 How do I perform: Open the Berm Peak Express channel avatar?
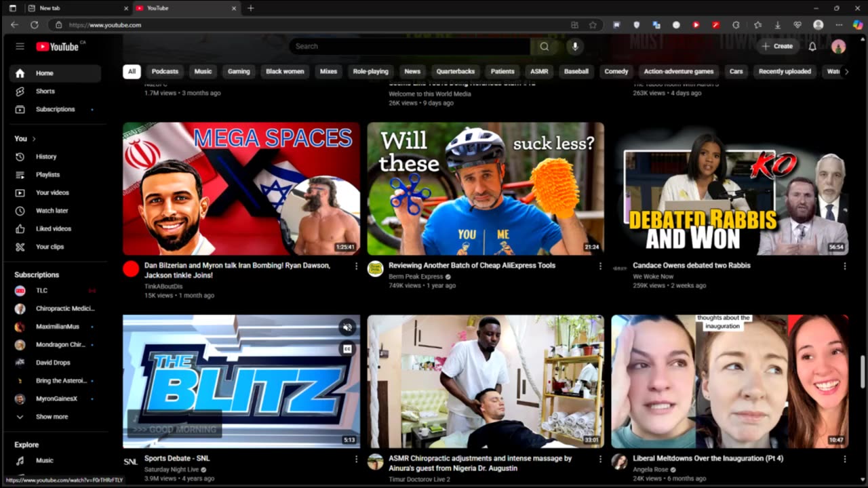coord(375,268)
